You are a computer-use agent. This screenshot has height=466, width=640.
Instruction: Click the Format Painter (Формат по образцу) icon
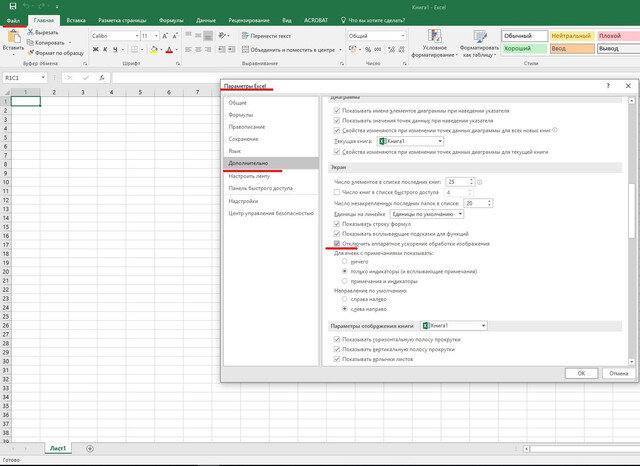click(30, 53)
